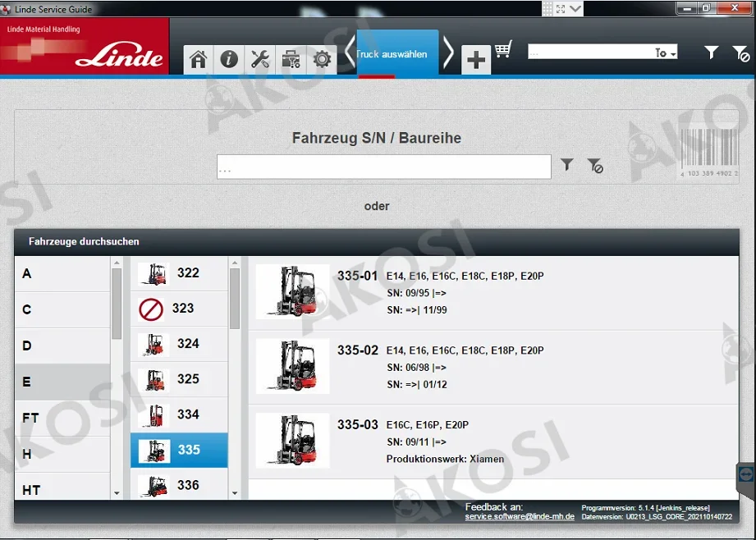Open the wrench and screwdriver service icon
Viewport: 756px width, 540px height.
point(260,60)
